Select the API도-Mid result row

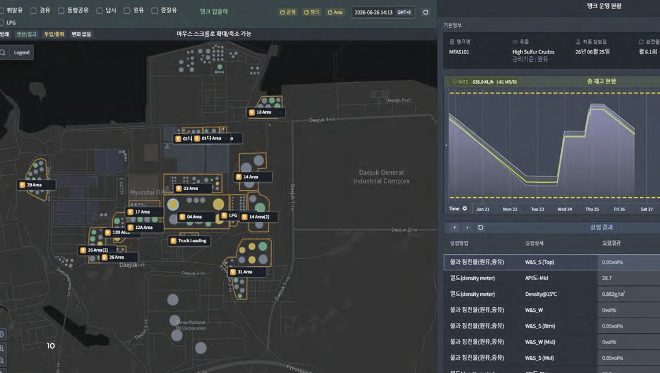point(552,278)
